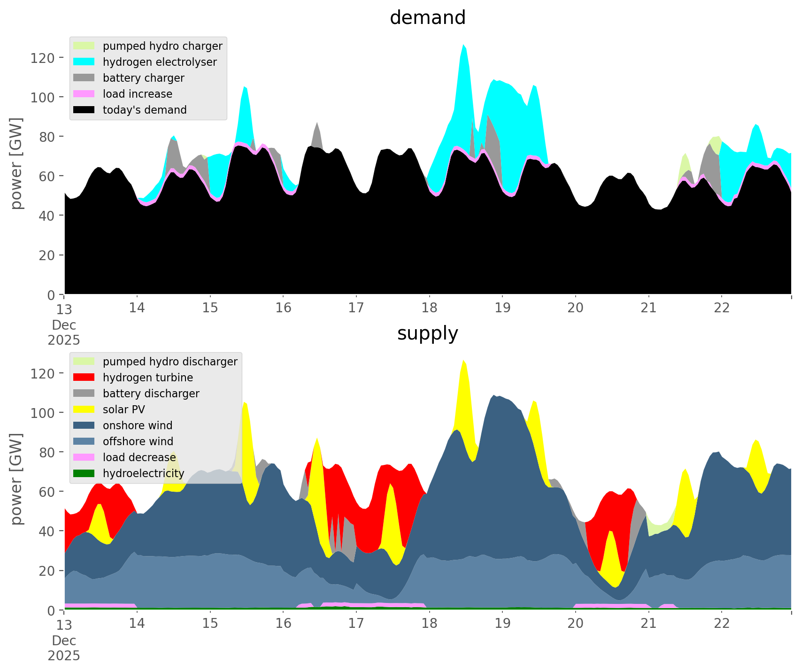Click the demand chart's power [GW] axis label

(16, 163)
